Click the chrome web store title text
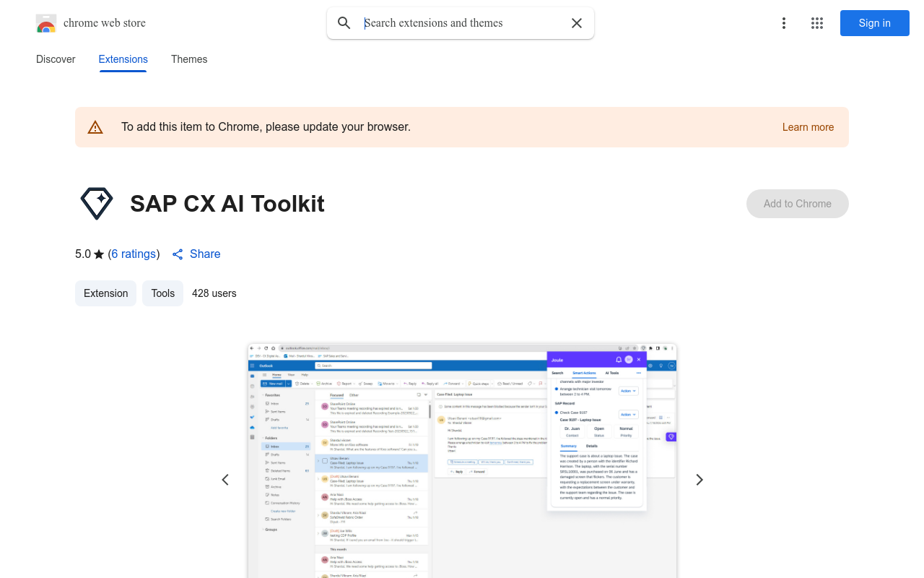The image size is (924, 578). [105, 23]
